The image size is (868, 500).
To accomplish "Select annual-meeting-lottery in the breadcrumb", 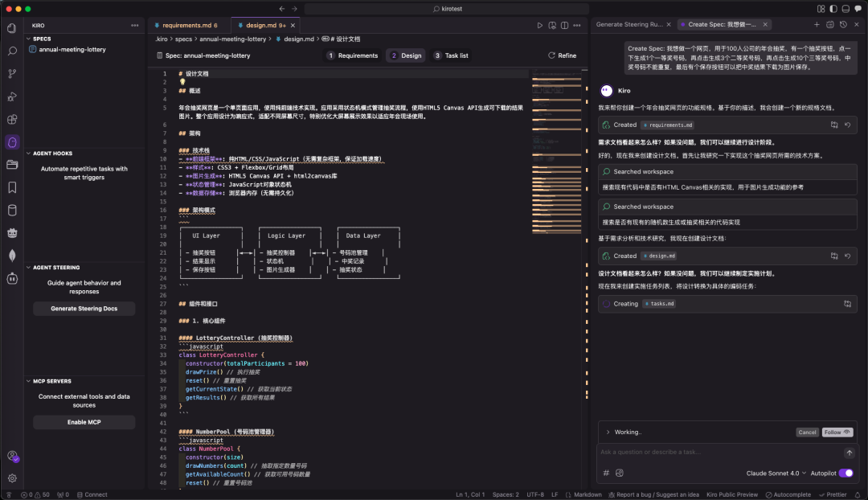I will 232,39.
